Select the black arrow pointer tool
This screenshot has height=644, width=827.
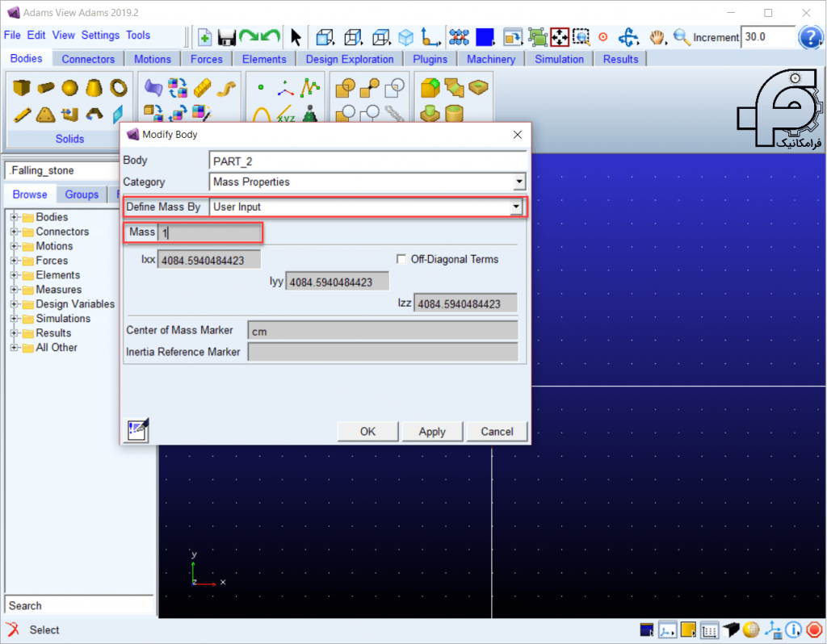pyautogui.click(x=296, y=37)
